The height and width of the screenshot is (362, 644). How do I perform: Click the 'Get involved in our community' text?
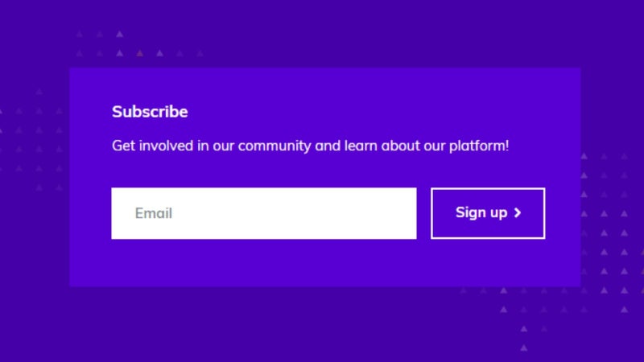click(x=212, y=146)
